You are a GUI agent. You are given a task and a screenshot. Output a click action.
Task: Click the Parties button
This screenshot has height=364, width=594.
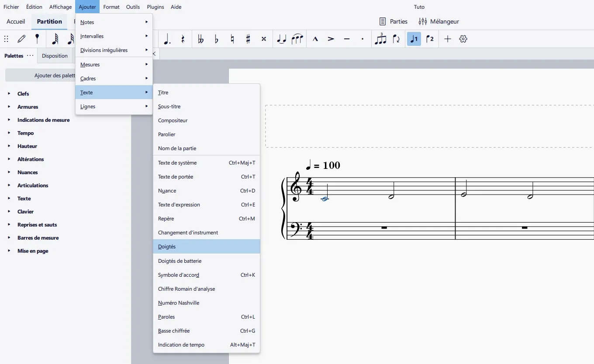coord(393,21)
